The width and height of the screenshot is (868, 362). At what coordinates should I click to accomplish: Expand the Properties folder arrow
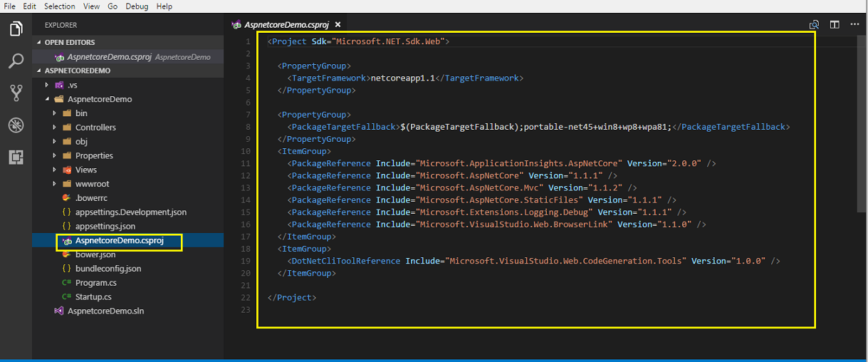coord(55,155)
